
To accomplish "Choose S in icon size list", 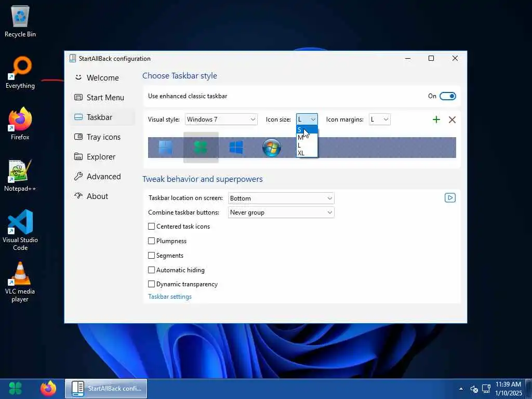I will (x=307, y=129).
